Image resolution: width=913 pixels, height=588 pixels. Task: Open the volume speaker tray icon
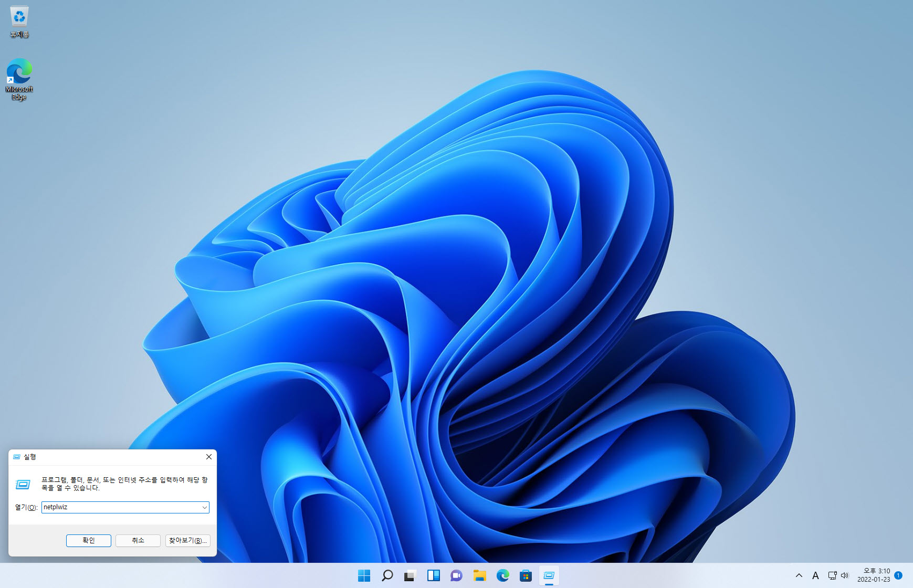pos(845,575)
